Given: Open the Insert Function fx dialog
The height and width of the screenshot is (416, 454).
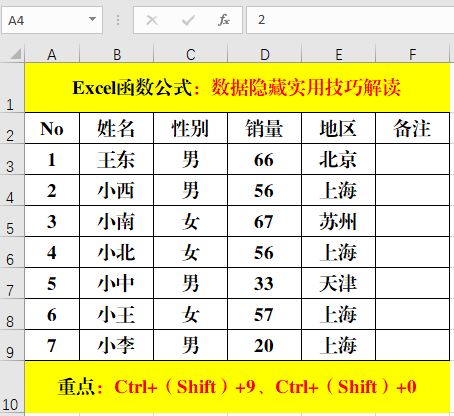Looking at the screenshot, I should 224,20.
